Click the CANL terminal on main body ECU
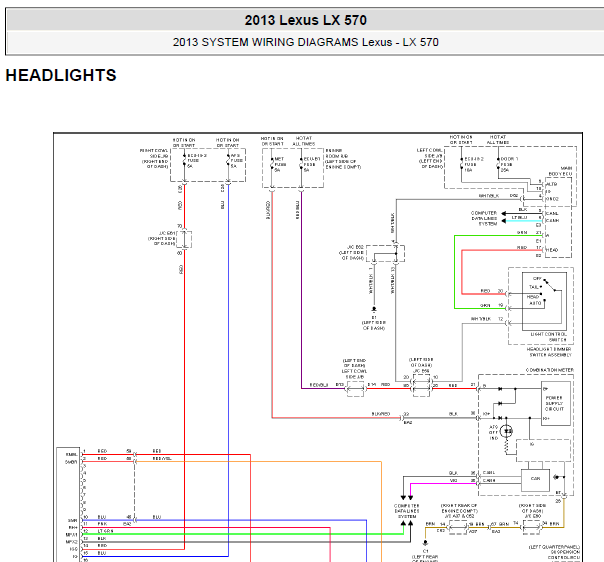This screenshot has width=604, height=562. coord(552,213)
